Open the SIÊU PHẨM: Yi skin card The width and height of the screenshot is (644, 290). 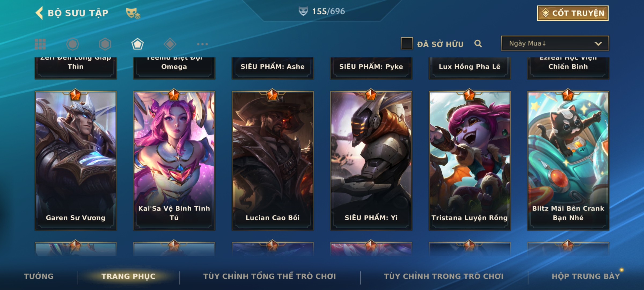(371, 161)
